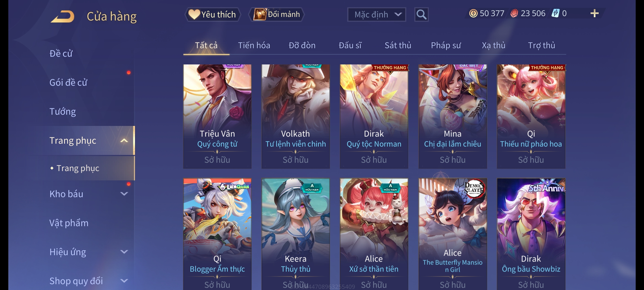The width and height of the screenshot is (644, 290).
Task: Tap the gold coin balance icon
Action: coord(473,13)
